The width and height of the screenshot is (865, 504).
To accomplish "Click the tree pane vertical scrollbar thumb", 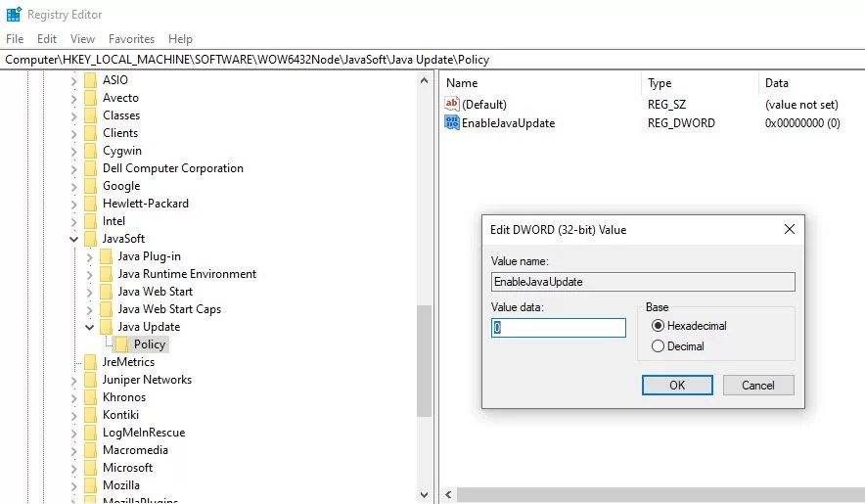I will 424,360.
